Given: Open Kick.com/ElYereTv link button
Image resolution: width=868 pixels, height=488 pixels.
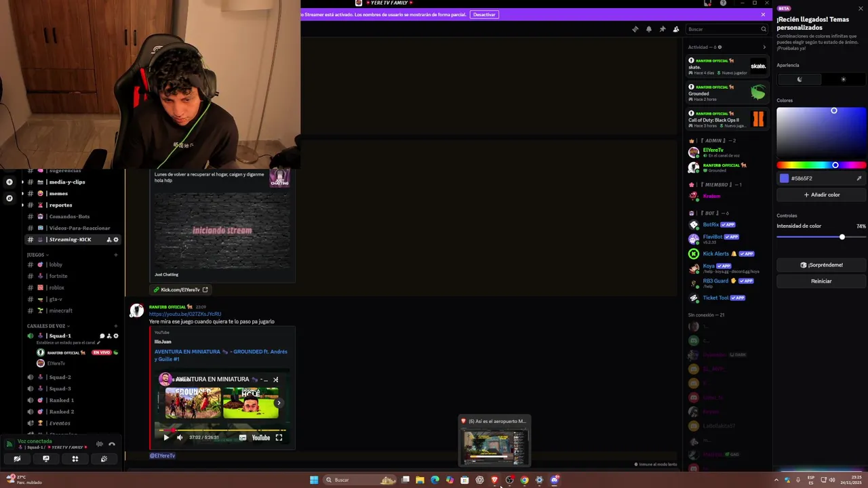Looking at the screenshot, I should coord(180,289).
